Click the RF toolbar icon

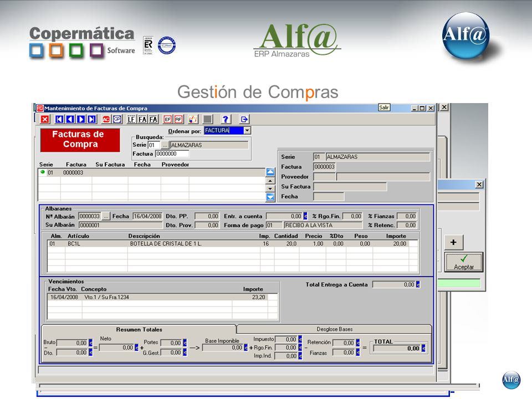tap(178, 119)
